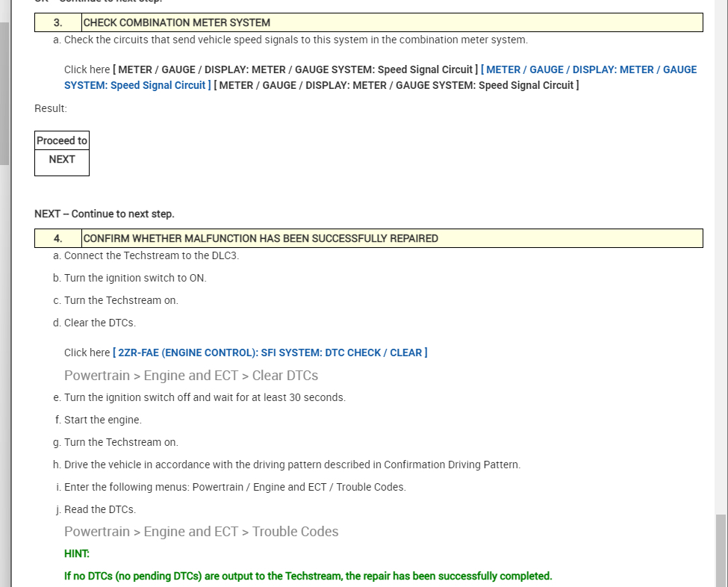Click 'NEXT -- Continue to next step.' text
Image resolution: width=728 pixels, height=587 pixels.
click(105, 214)
